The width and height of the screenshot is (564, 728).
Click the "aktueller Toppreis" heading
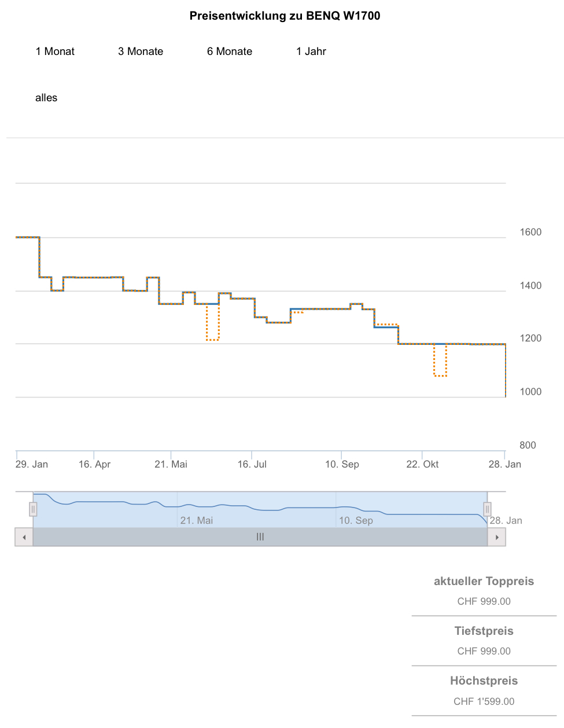point(484,582)
